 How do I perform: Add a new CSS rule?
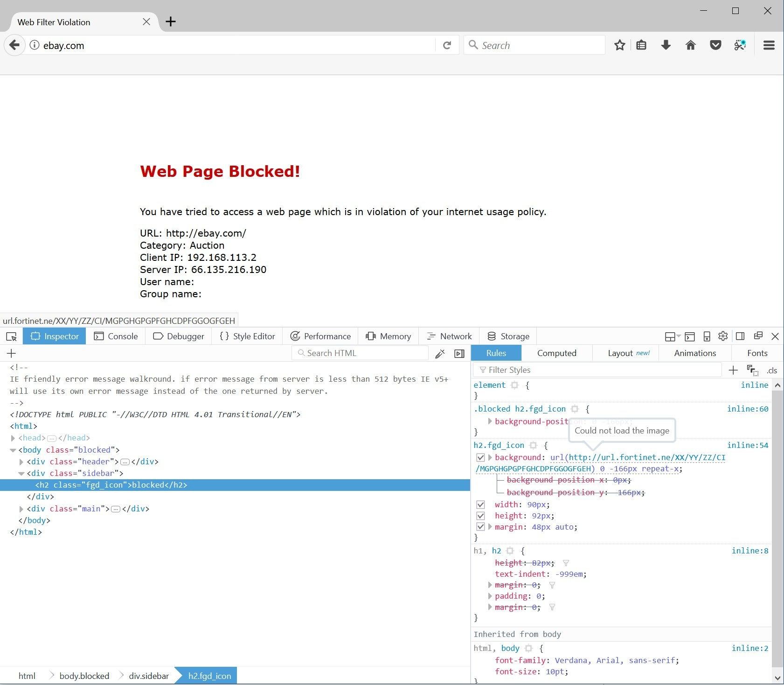click(733, 370)
